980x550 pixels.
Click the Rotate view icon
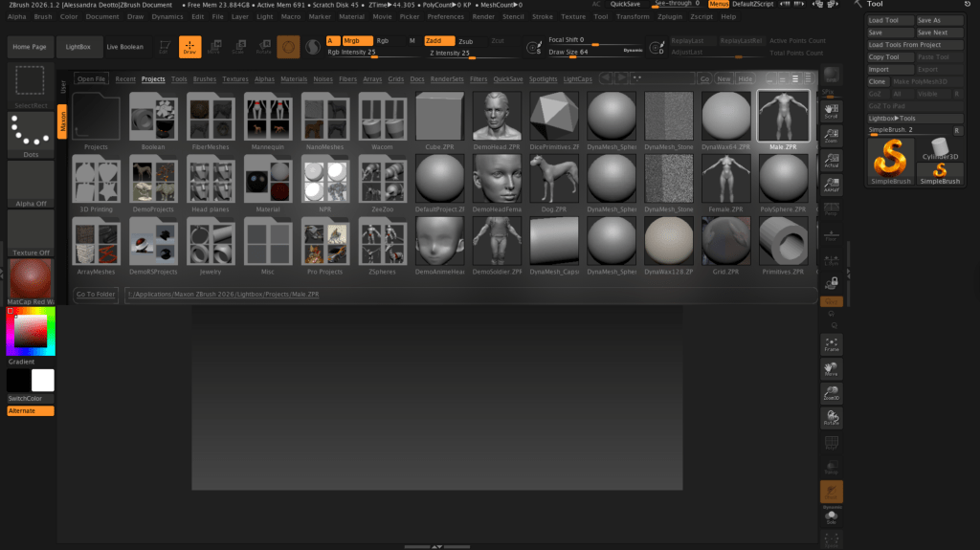click(831, 417)
